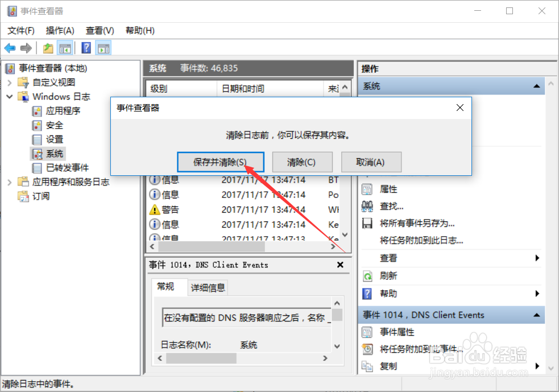This screenshot has height=392, width=559.
Task: Click the 将所有事件另存为 save icon
Action: click(x=366, y=224)
